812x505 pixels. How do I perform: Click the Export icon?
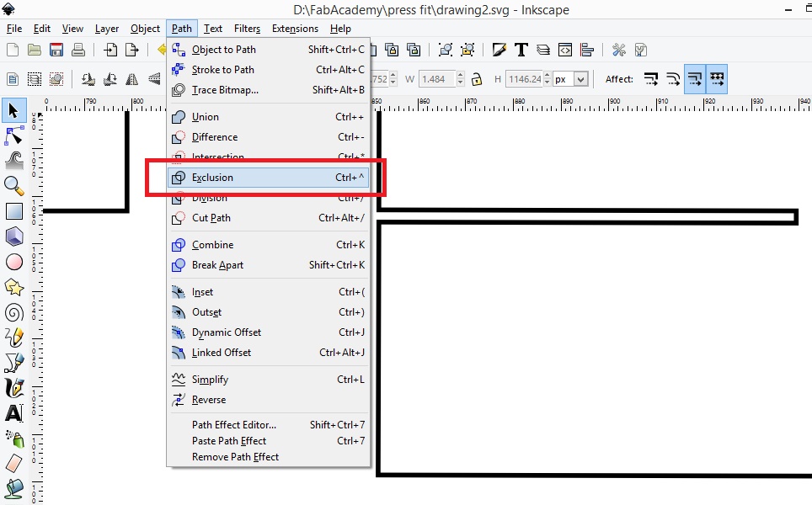tap(132, 50)
